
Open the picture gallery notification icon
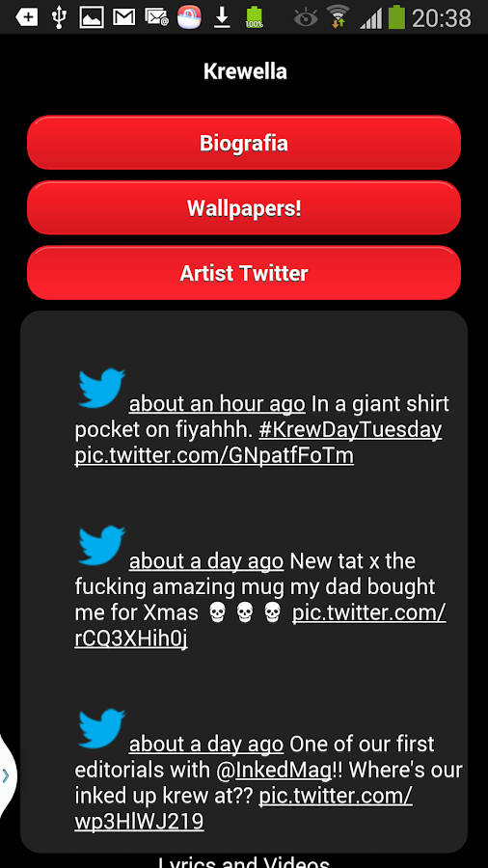92,17
